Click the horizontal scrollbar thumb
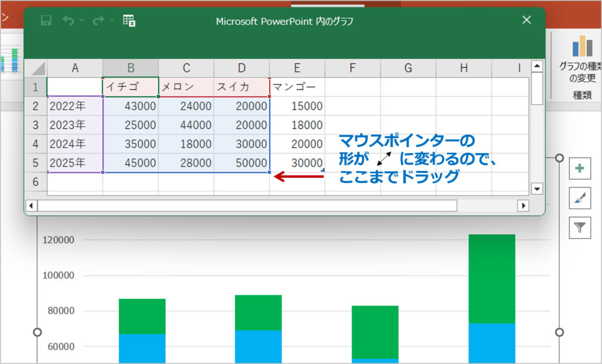Screen dimensions: 602x364 (248, 206)
